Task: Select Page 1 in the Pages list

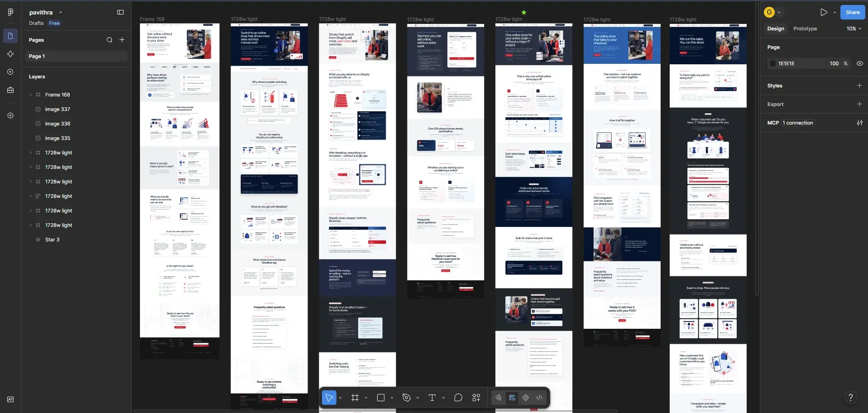Action: 76,56
